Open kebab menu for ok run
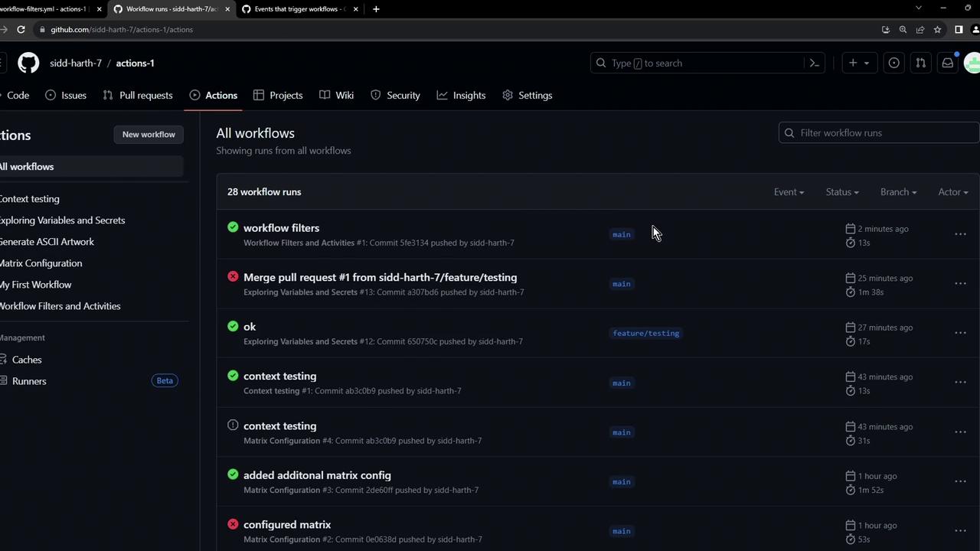 click(960, 333)
